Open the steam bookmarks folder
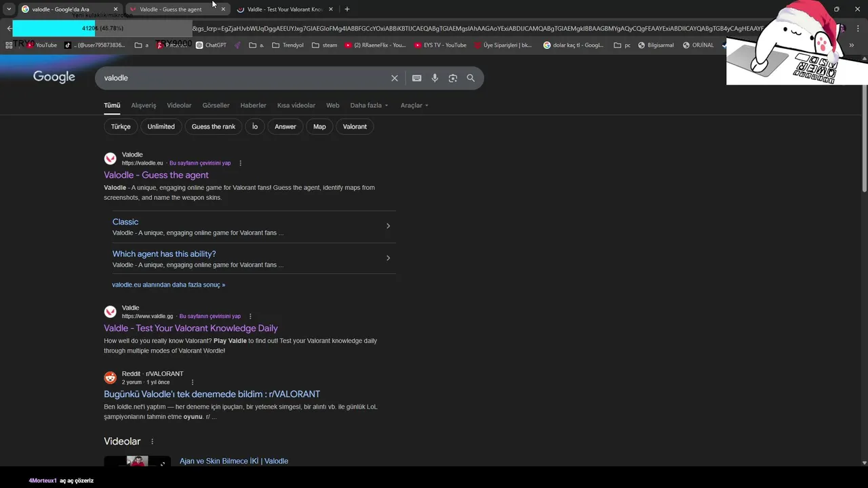Viewport: 868px width, 488px height. [x=324, y=45]
